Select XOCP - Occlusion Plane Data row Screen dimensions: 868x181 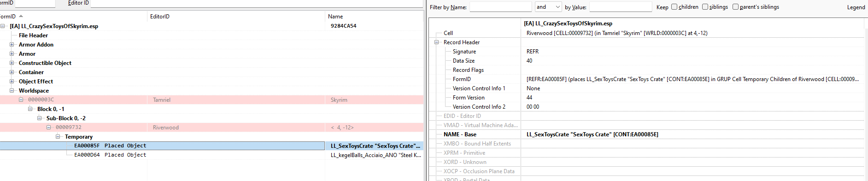(647, 171)
